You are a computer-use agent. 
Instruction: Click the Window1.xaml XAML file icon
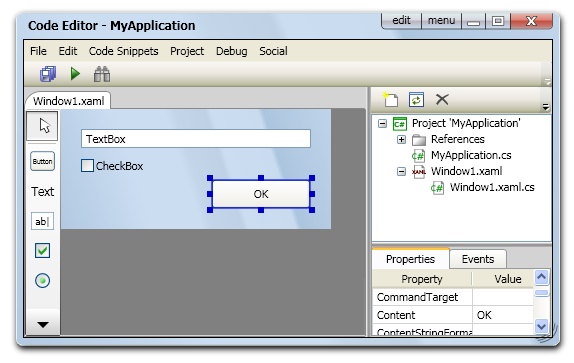pyautogui.click(x=419, y=171)
